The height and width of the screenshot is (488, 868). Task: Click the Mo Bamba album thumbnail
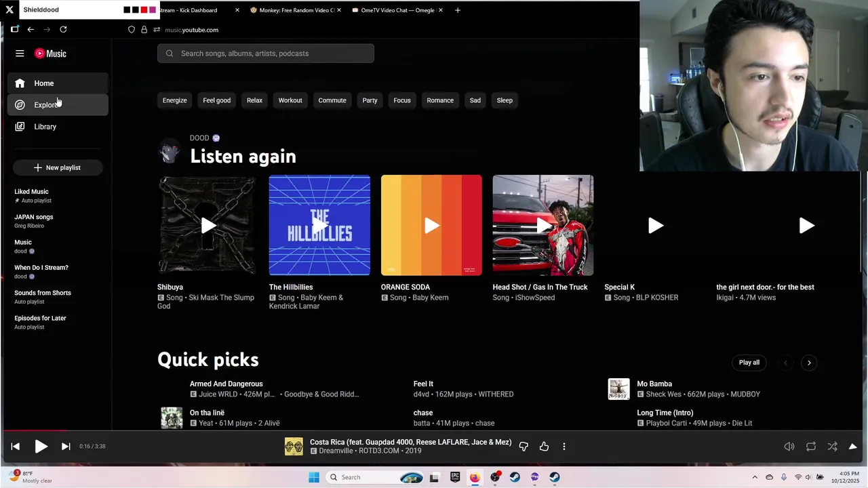click(x=618, y=389)
